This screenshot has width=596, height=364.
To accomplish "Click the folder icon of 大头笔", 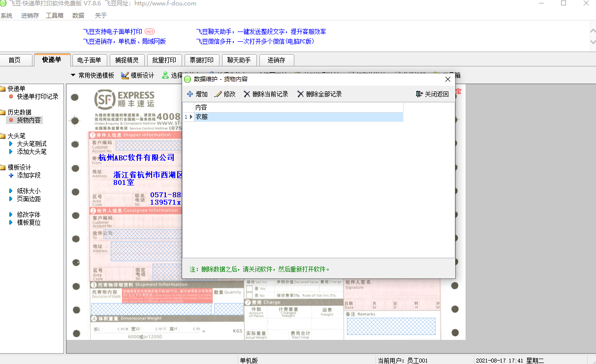I will [2, 136].
